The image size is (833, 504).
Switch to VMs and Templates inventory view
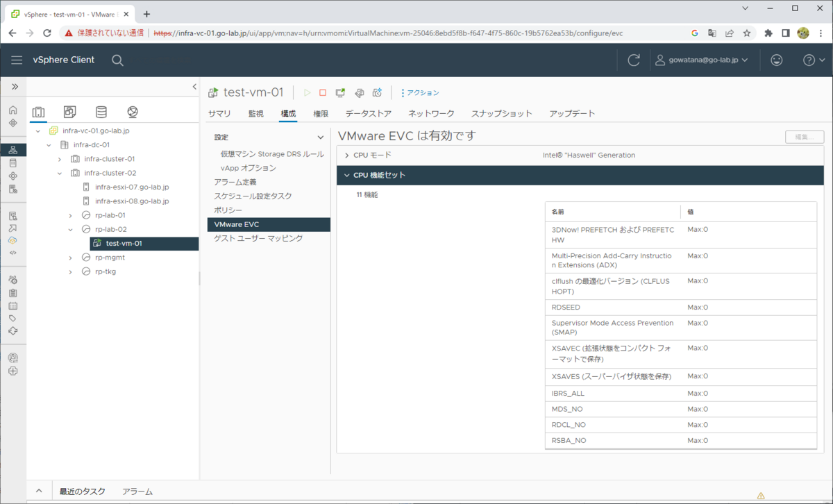click(69, 112)
